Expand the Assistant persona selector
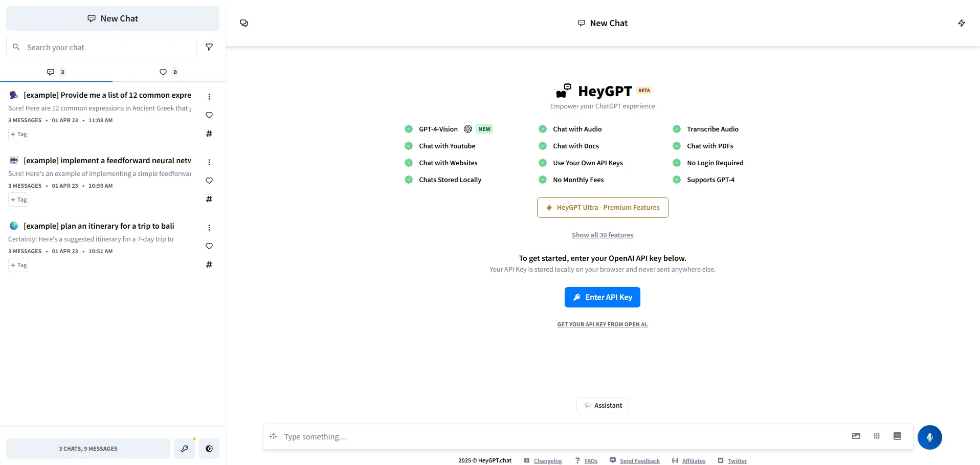The image size is (980, 465). point(603,405)
